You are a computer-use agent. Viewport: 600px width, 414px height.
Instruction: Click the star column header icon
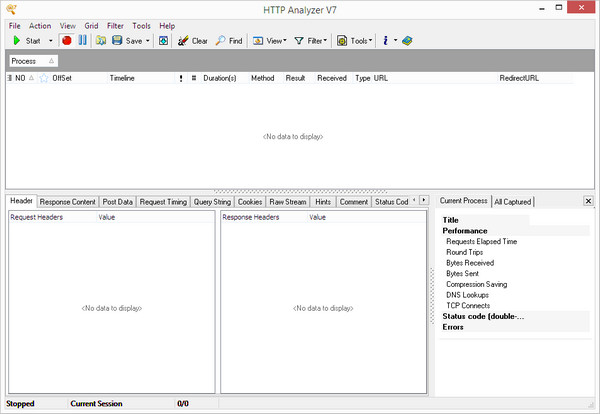click(x=43, y=77)
